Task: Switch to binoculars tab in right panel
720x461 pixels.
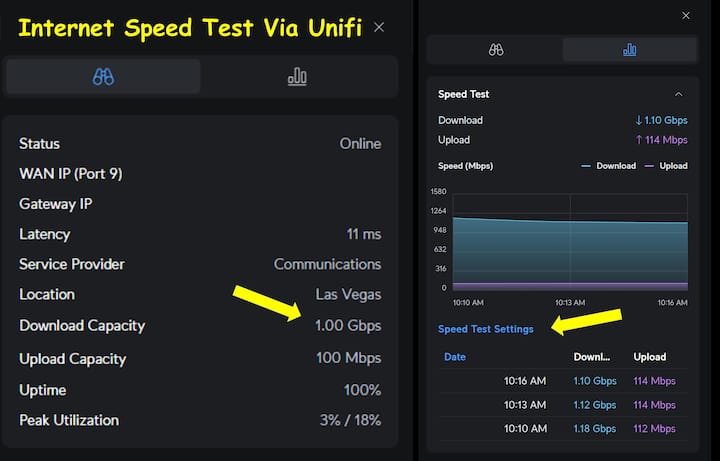Action: point(496,49)
